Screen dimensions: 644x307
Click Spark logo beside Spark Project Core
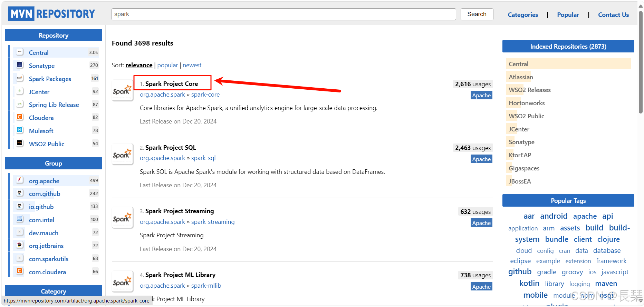(x=122, y=90)
